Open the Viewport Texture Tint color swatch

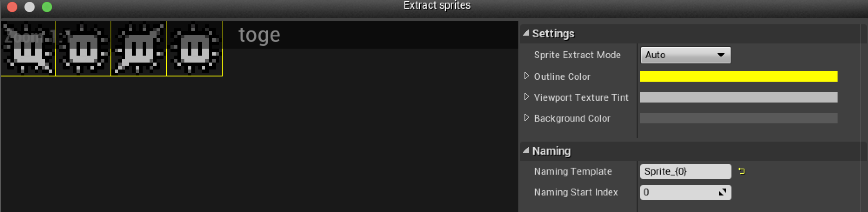tap(738, 97)
